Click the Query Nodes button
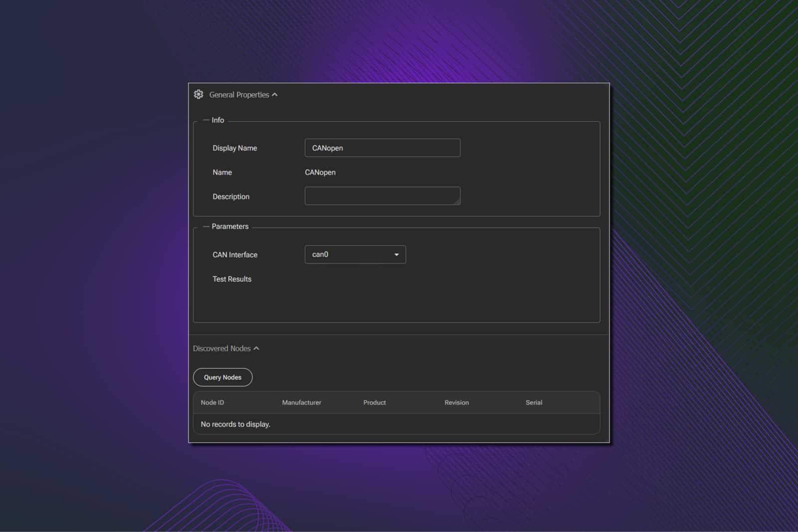Viewport: 798px width, 532px height. [223, 377]
